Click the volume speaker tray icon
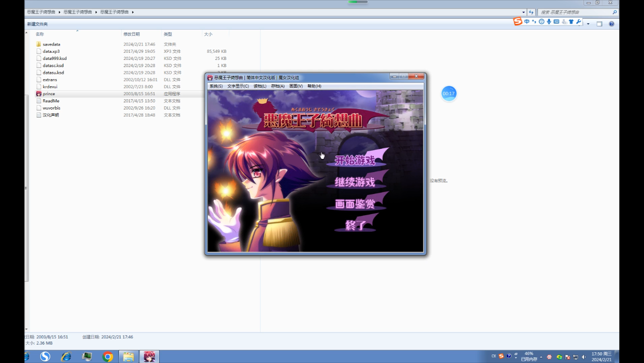 point(584,357)
